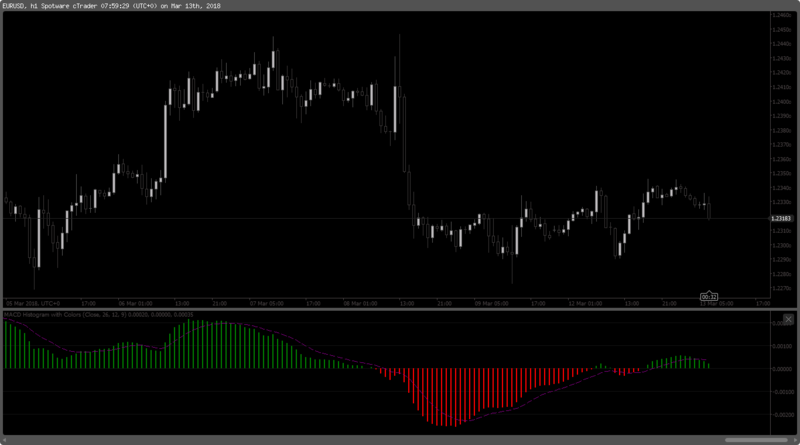Click the '05 Mar 2018, UTC+0' time label
Viewport: 800px width, 445px height.
tap(33, 304)
